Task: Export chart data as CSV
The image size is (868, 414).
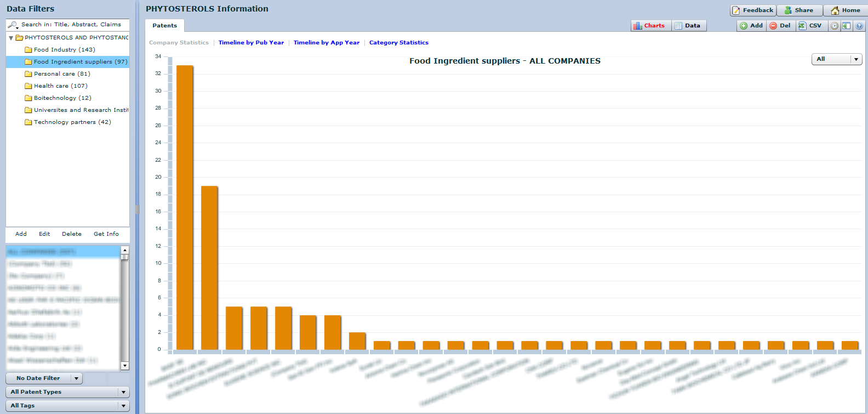Action: click(x=810, y=26)
